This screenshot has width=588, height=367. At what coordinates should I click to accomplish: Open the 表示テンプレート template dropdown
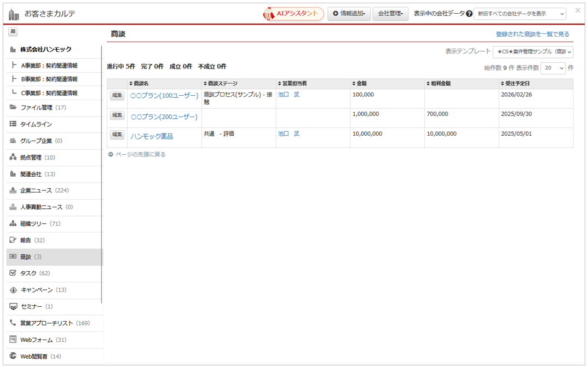[533, 52]
